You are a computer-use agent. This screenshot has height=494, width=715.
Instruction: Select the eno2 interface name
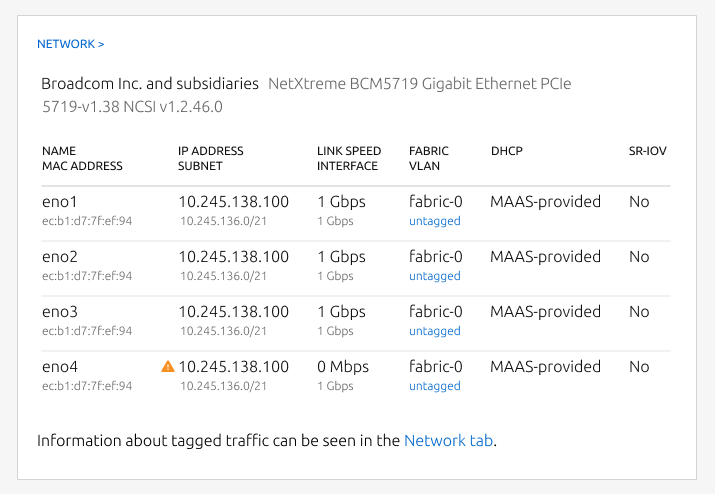(x=60, y=257)
